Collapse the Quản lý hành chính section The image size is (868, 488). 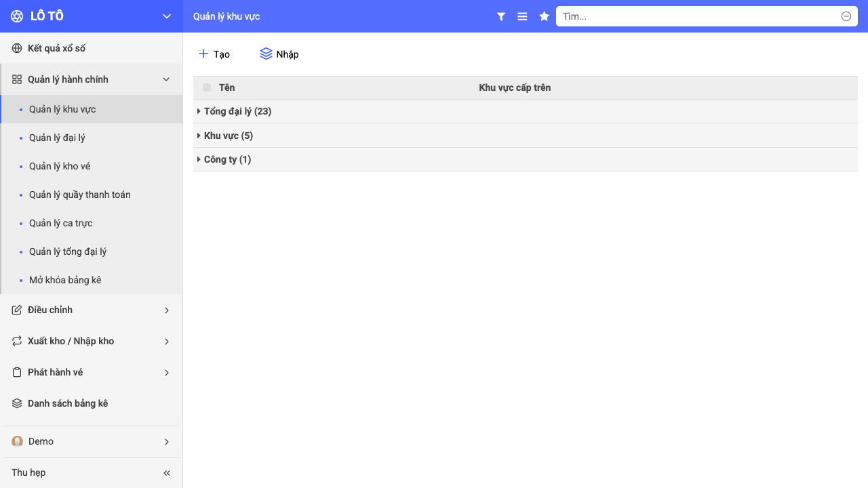click(92, 79)
